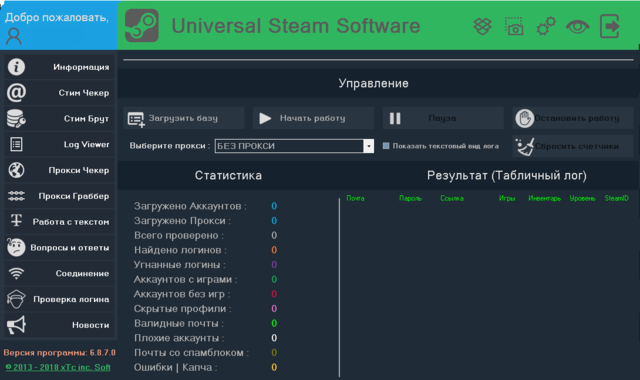Open the Прокси Граббер section
The width and height of the screenshot is (640, 380).
point(60,196)
